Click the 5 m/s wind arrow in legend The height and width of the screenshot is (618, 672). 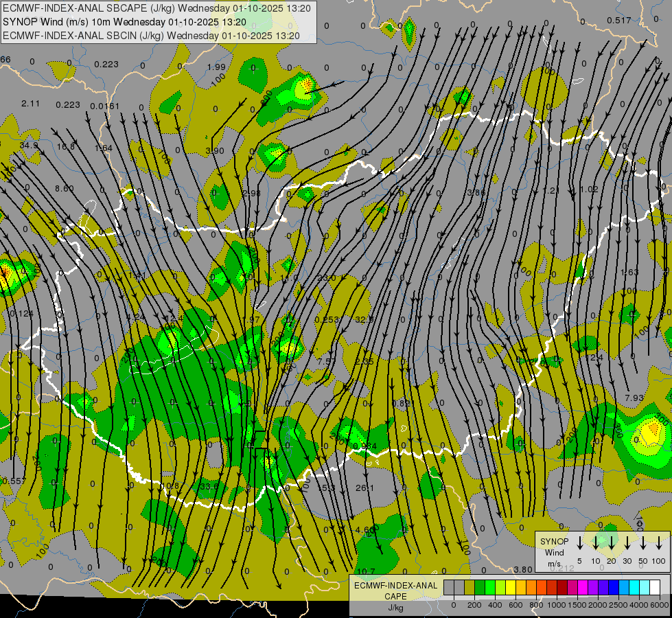click(579, 544)
